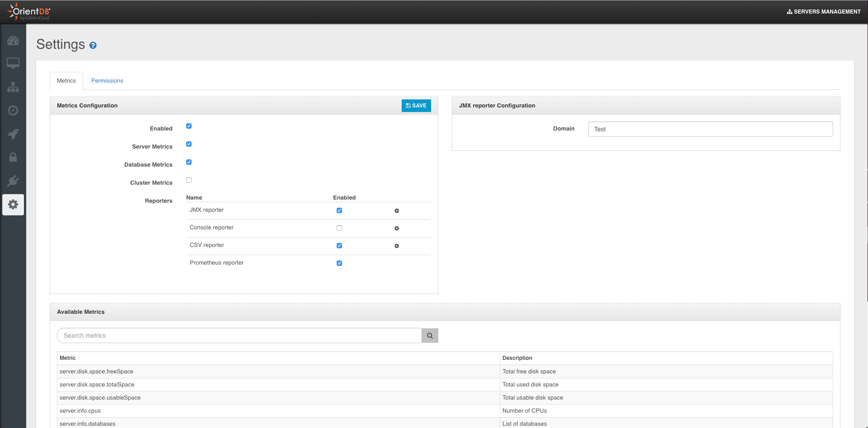Click the monitor icon in sidebar

point(13,63)
